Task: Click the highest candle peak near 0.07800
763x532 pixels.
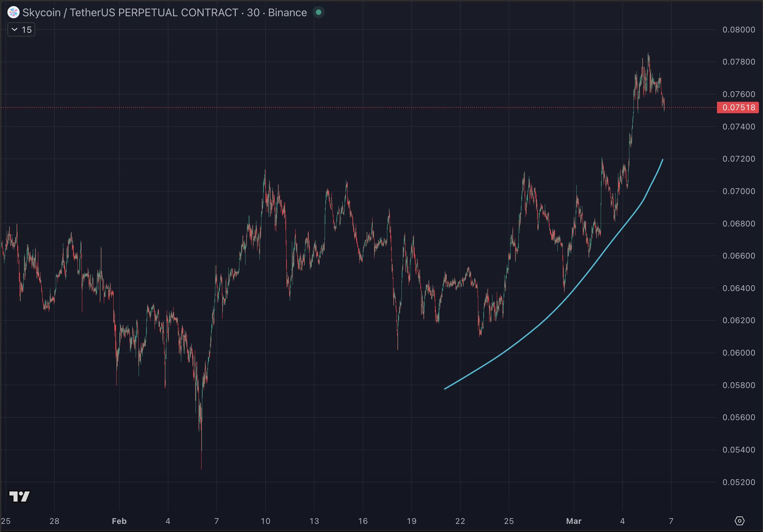Action: point(648,56)
